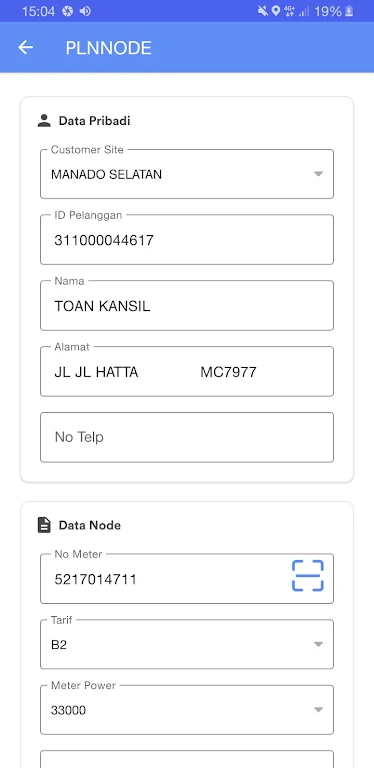
Task: Open the Tarif dropdown showing B2
Action: 187,644
